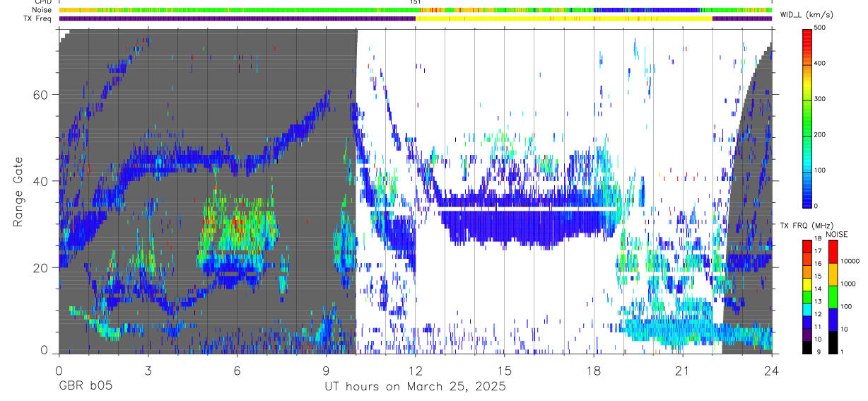Click the 'UT hours on March 25, 2025' axis title
Viewport: 868px width, 401px height.
pos(416,388)
